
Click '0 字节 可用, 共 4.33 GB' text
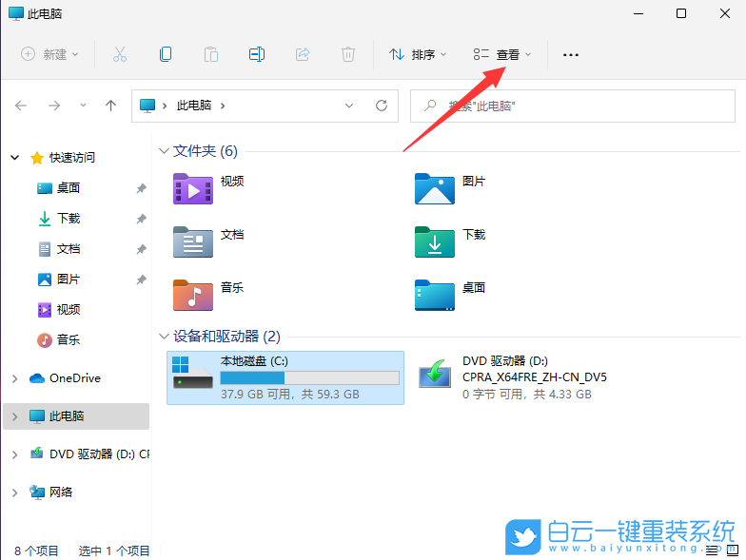pyautogui.click(x=527, y=395)
